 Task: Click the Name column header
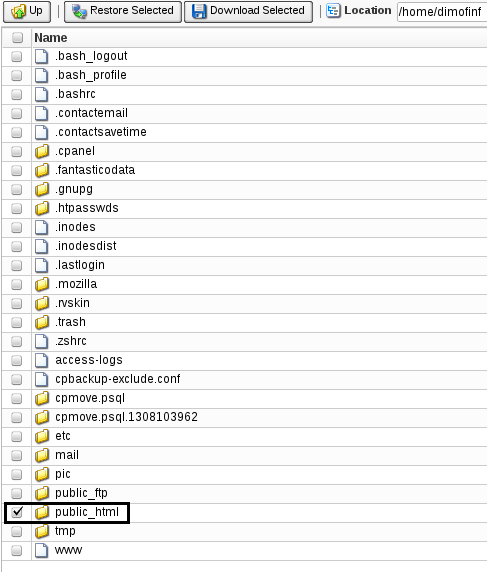pyautogui.click(x=51, y=38)
